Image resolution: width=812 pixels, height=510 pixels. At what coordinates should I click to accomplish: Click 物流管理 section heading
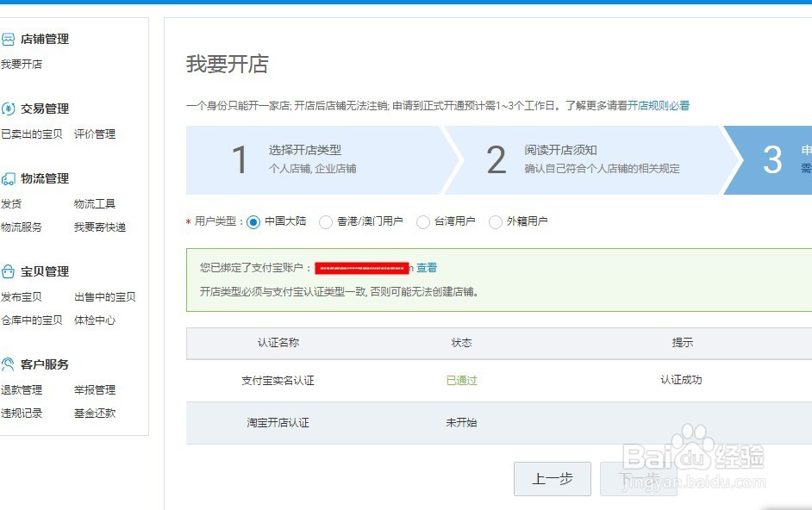(45, 178)
